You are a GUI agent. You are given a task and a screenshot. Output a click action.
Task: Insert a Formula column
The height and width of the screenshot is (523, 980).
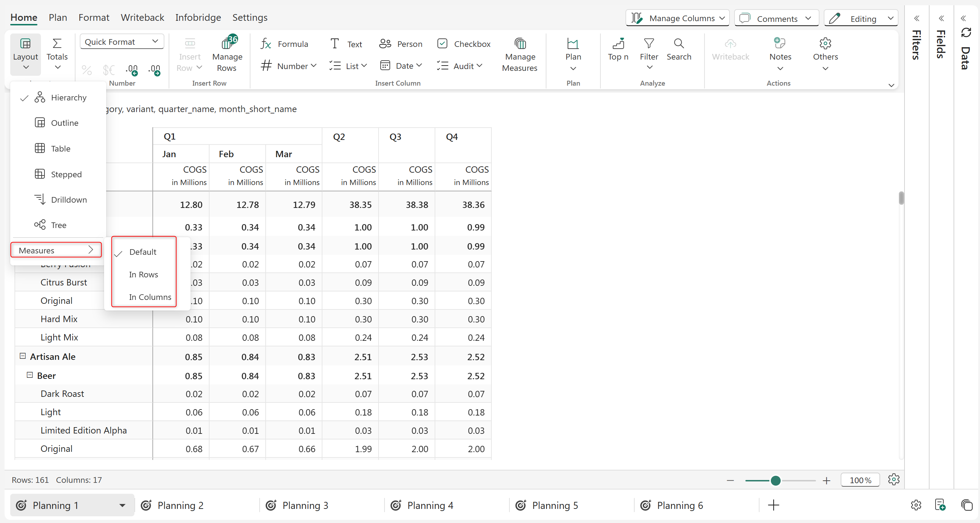point(284,44)
